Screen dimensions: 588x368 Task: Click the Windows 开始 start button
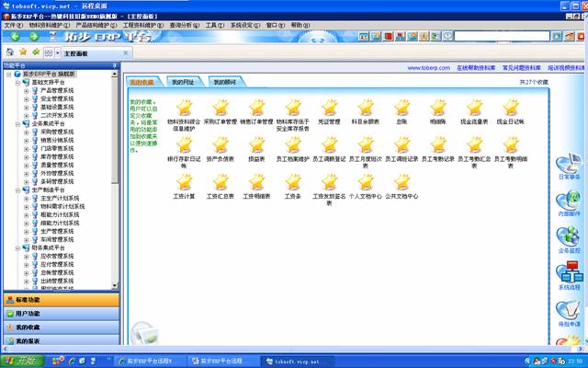18,362
